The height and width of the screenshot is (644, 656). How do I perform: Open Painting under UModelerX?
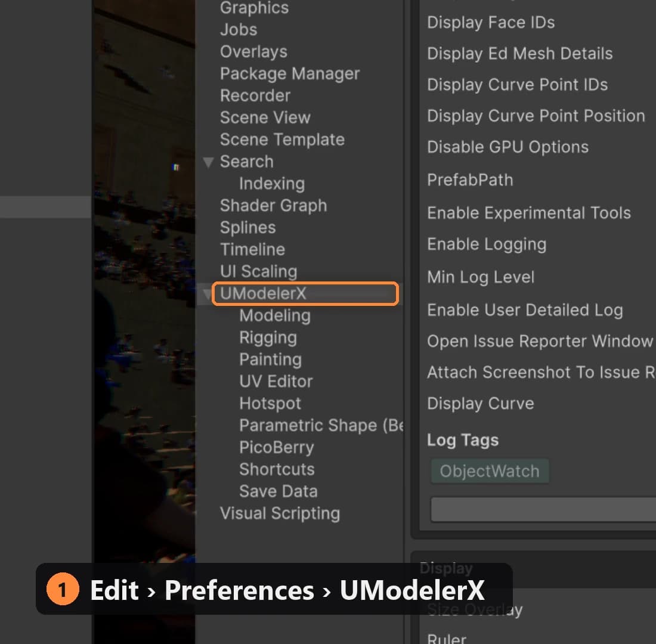coord(270,360)
